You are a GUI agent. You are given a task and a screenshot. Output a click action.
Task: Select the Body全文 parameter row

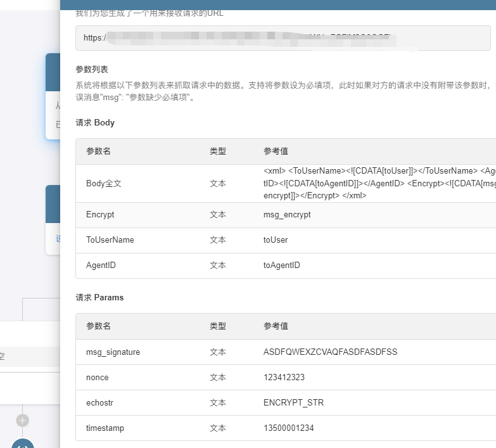[x=285, y=184]
